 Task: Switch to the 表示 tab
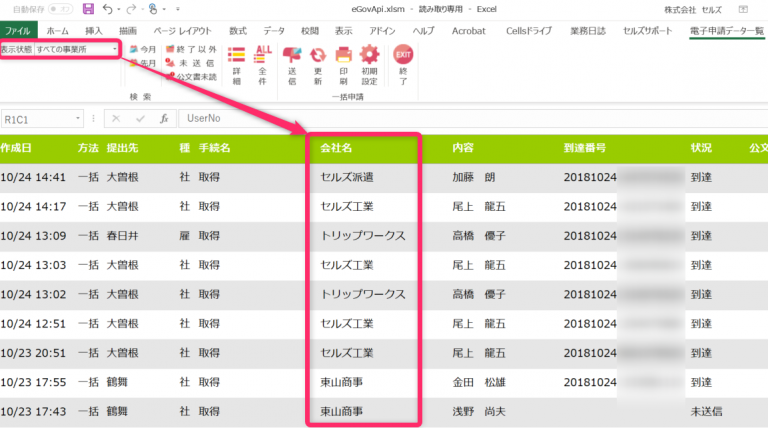343,31
